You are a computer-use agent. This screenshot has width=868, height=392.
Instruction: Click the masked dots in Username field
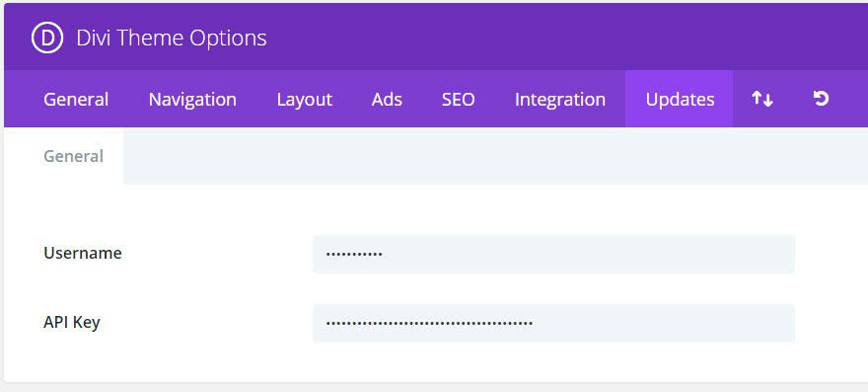354,255
